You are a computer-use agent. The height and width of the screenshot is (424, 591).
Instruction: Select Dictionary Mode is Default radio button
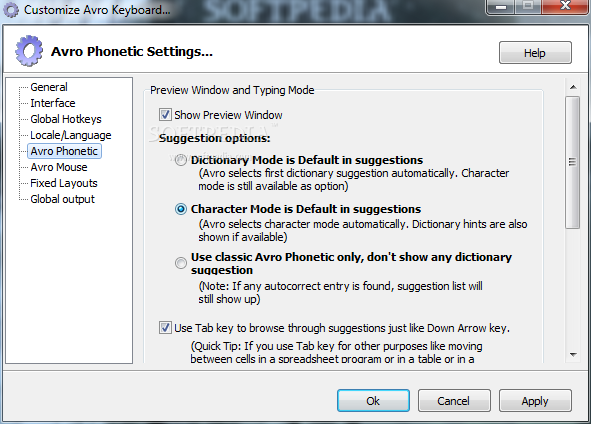coord(181,160)
